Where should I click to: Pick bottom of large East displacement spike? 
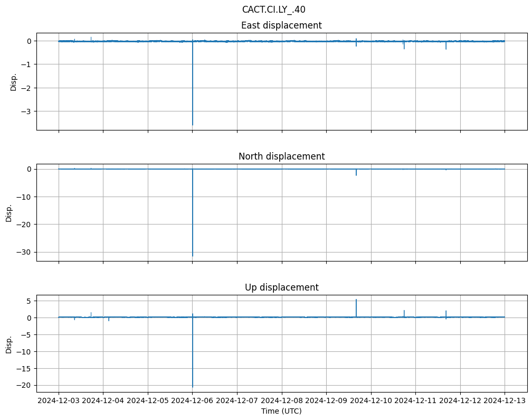(193, 125)
